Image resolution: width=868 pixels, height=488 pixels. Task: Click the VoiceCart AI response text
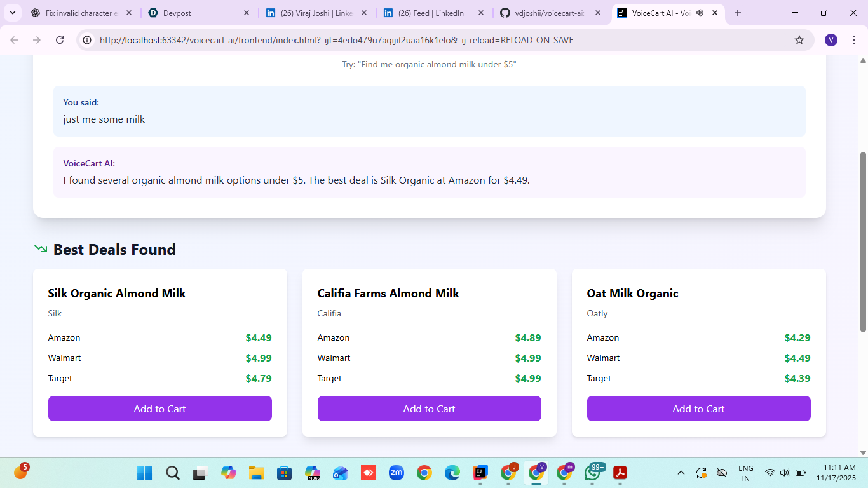tap(296, 180)
